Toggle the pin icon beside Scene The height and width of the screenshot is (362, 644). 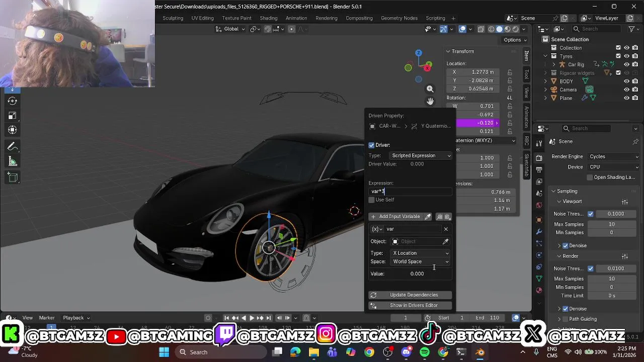[635, 142]
